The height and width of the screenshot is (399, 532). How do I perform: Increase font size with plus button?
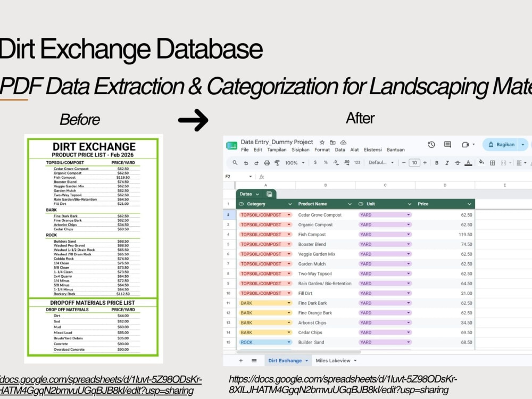tap(425, 163)
